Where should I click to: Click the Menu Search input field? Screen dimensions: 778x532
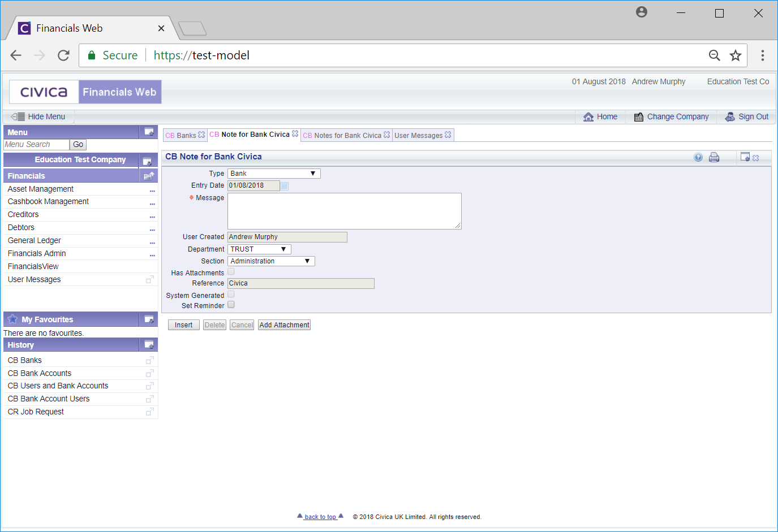pyautogui.click(x=36, y=145)
